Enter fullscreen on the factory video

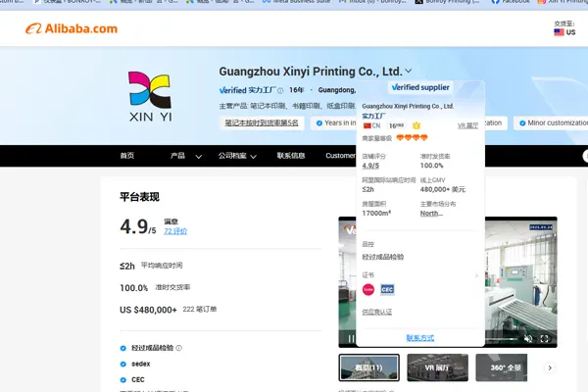[545, 339]
